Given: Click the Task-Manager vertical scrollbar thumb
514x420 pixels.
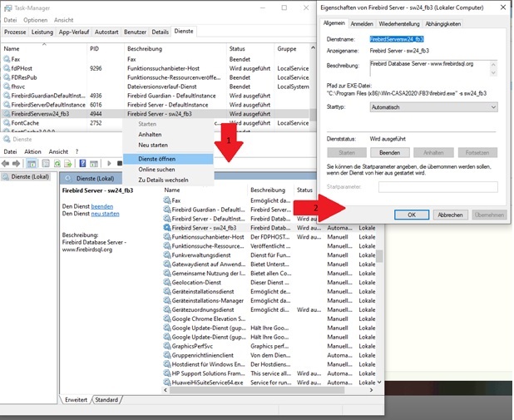Looking at the screenshot, I should (313, 115).
